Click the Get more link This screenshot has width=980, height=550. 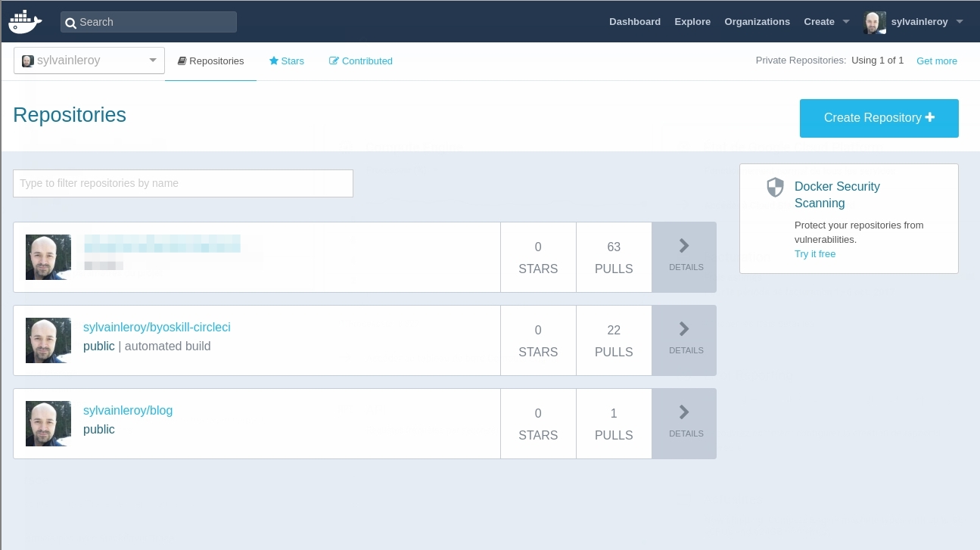pos(937,61)
